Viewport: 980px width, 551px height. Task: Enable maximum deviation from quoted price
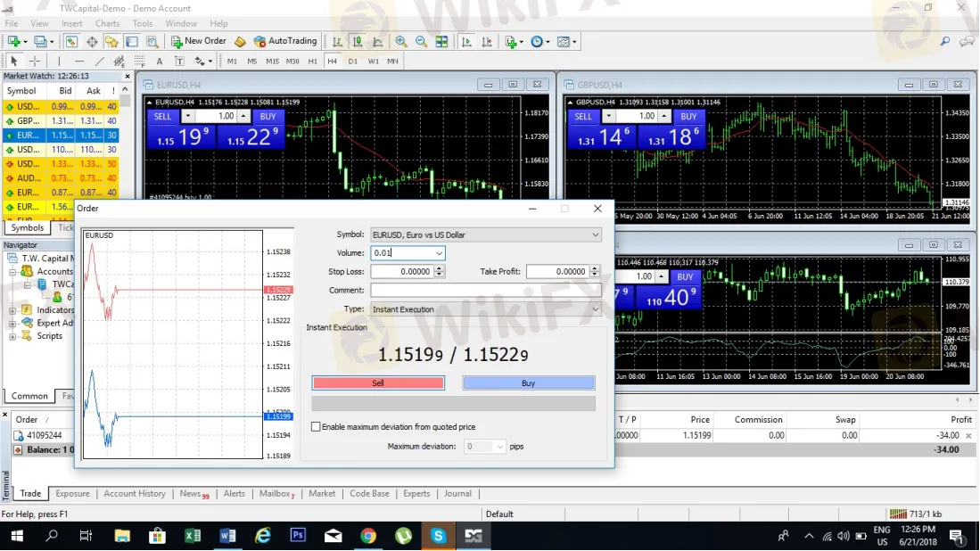click(x=316, y=426)
